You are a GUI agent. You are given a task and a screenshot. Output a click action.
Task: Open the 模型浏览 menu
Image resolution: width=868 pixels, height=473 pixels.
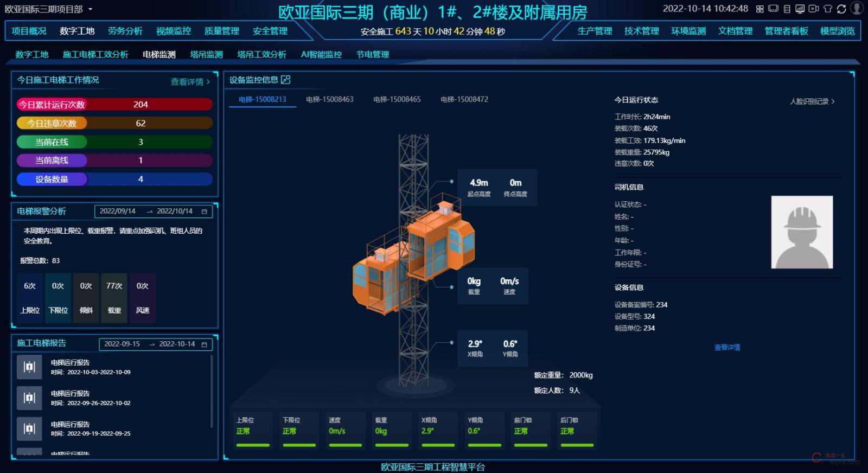point(838,31)
